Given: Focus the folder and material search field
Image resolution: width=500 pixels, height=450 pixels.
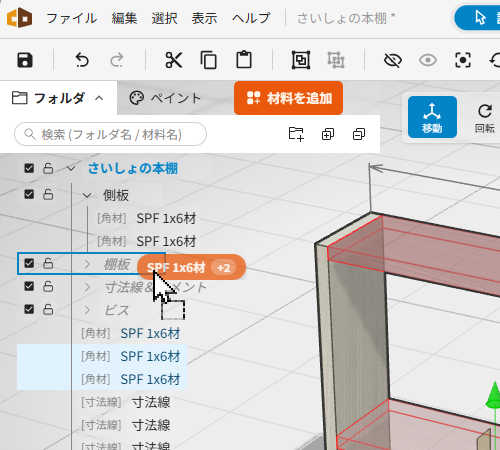Looking at the screenshot, I should tap(110, 134).
